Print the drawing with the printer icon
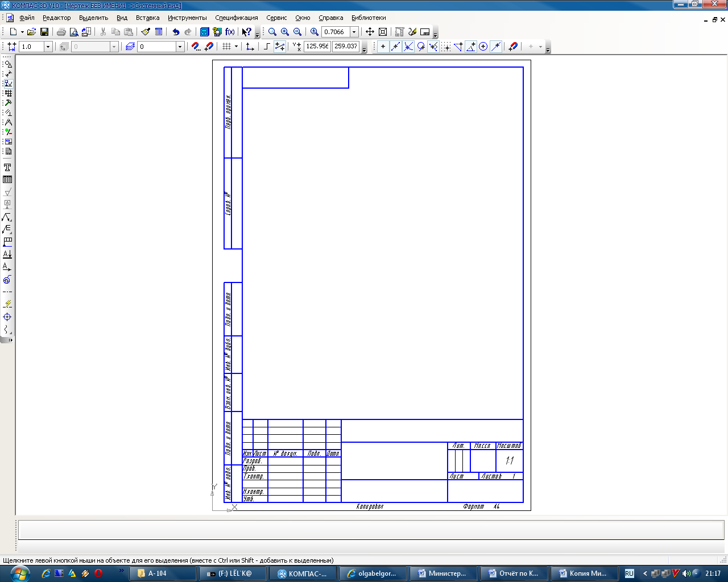This screenshot has width=728, height=582. coord(61,32)
